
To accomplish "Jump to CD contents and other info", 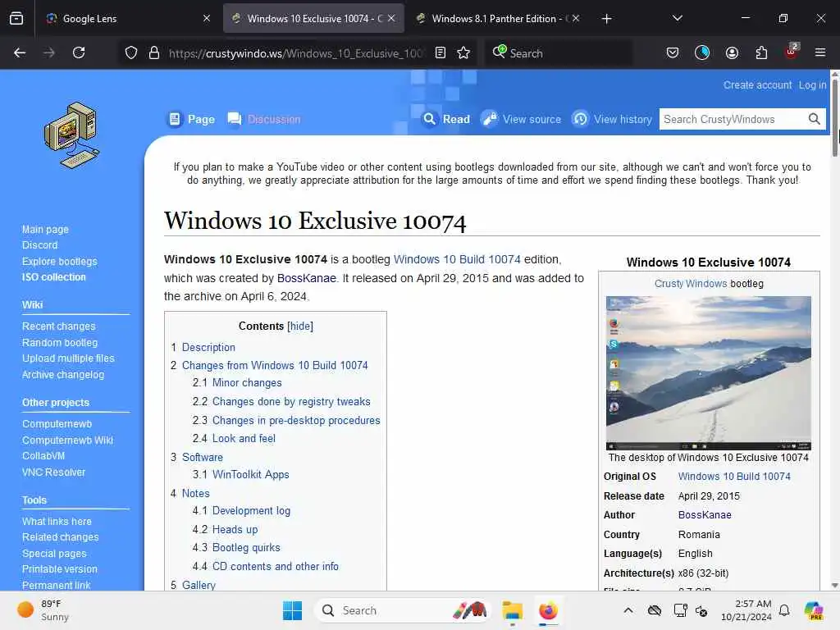I will [x=276, y=566].
